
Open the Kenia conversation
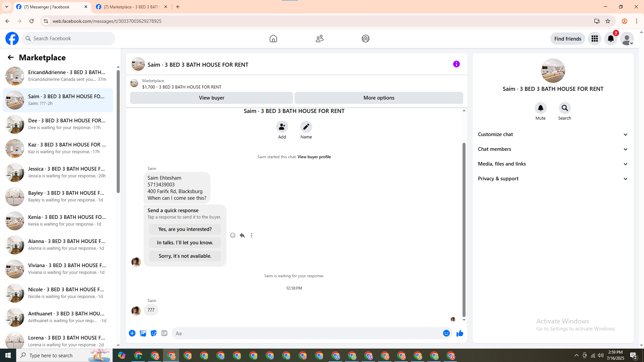pyautogui.click(x=58, y=221)
